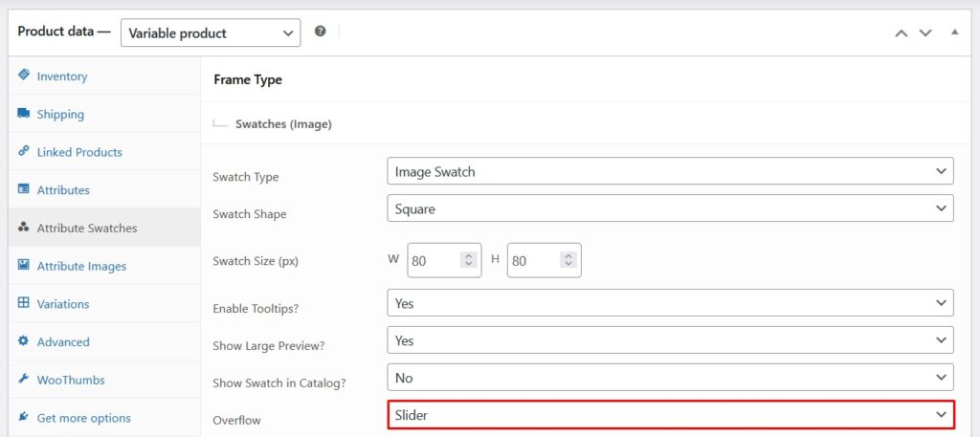This screenshot has width=980, height=437.
Task: Click the Advanced gear icon
Action: click(24, 341)
